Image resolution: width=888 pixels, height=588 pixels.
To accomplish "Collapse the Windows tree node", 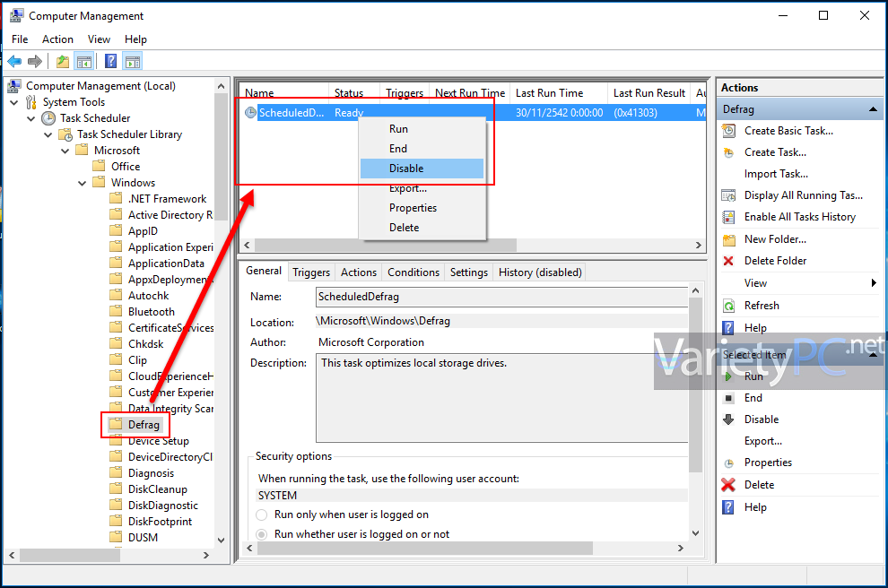I will [x=80, y=182].
